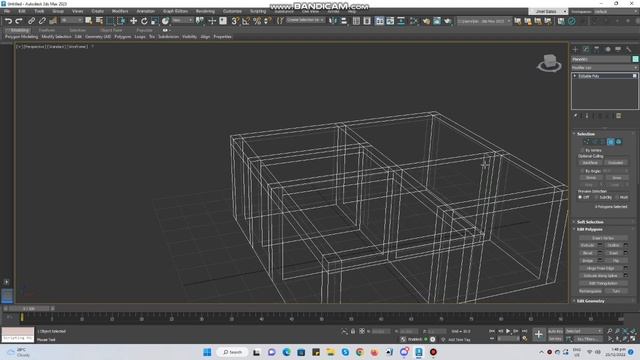Switch to the Modeling ribbon tab
Viewport: 640px width, 360px height.
click(19, 30)
